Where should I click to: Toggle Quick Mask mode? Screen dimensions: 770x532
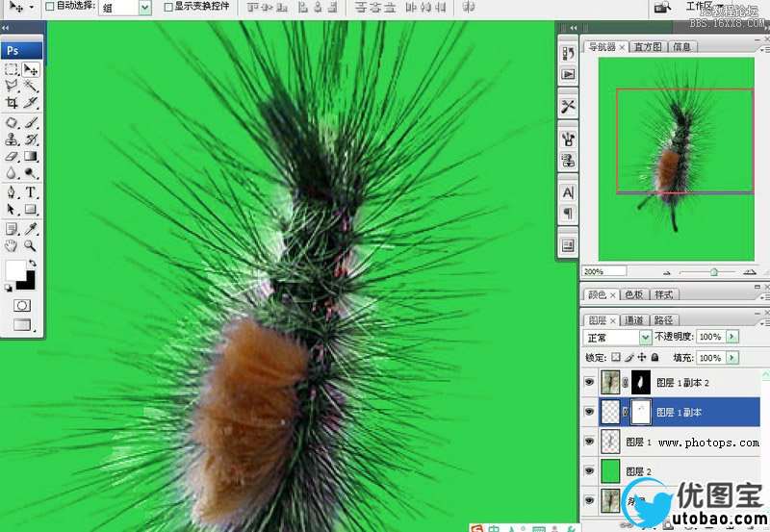[21, 306]
